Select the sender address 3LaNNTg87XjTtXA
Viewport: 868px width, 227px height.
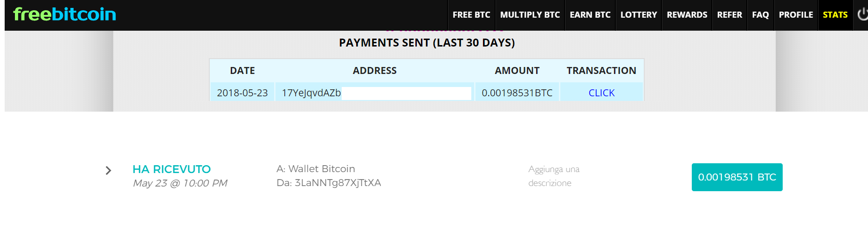[x=338, y=183]
